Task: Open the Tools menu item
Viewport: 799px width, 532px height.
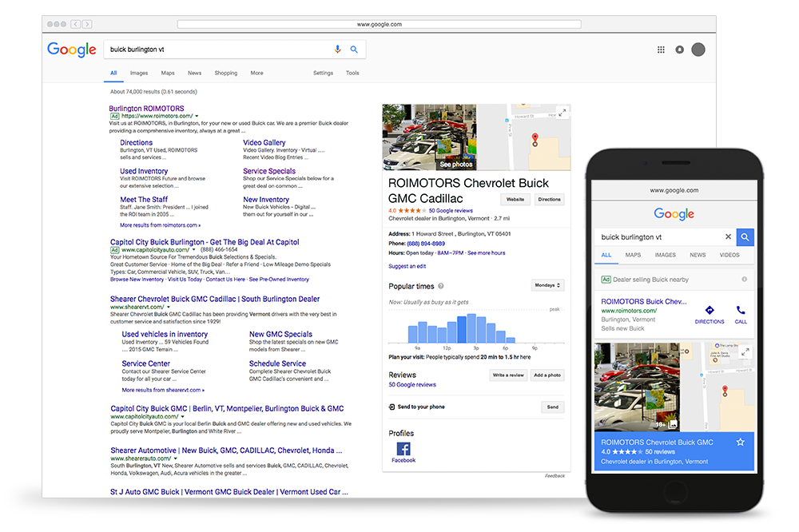Action: tap(352, 73)
